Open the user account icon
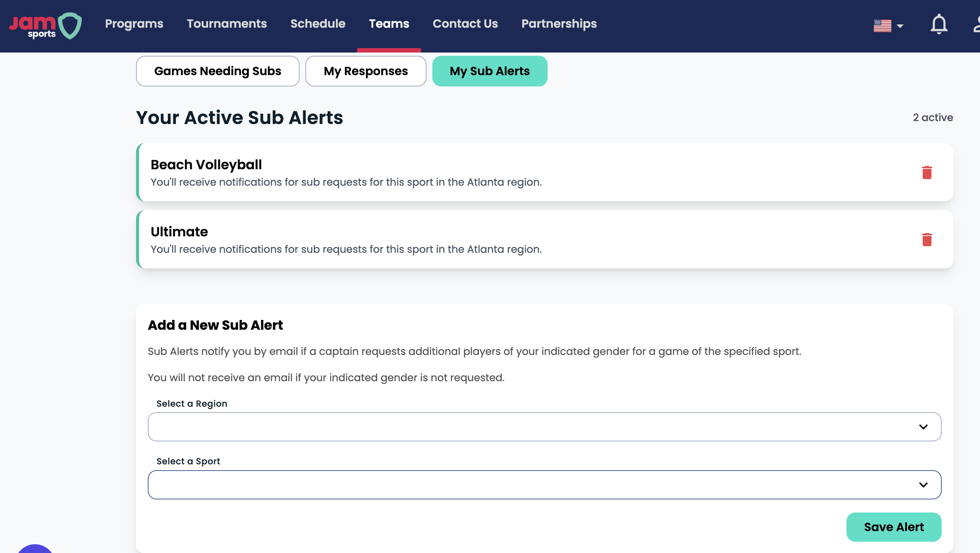 click(x=976, y=24)
